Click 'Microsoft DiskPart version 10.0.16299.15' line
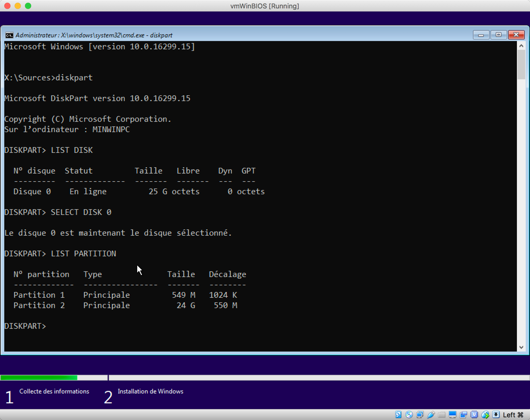 coord(97,98)
